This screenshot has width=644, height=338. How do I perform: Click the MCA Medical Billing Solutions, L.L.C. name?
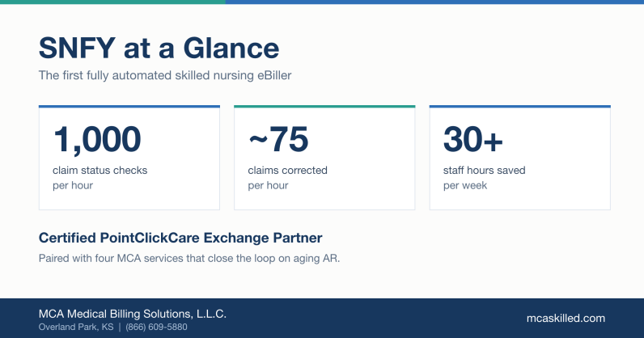(x=132, y=314)
